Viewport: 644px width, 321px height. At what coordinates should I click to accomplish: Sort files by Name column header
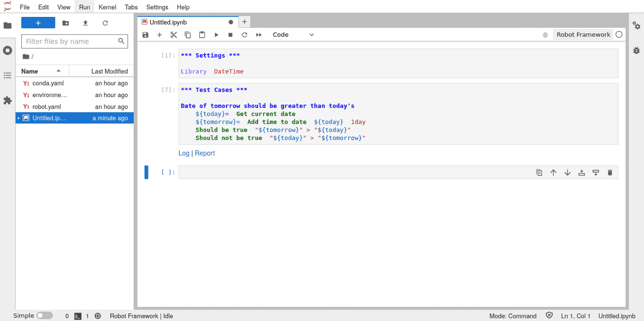coord(30,71)
